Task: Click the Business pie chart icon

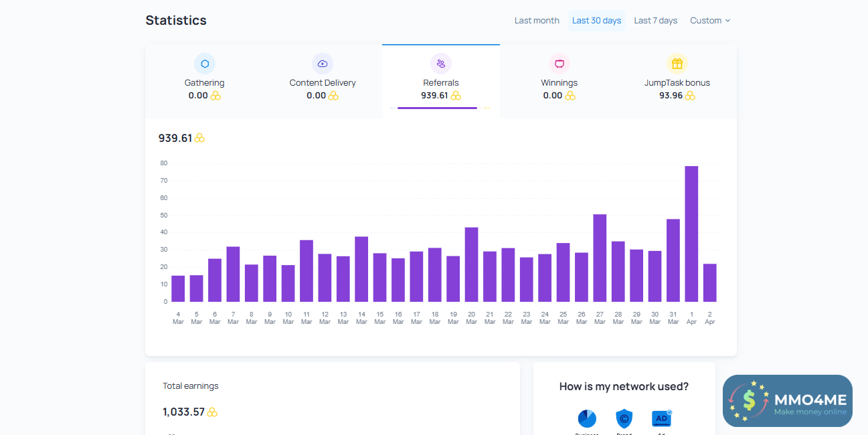Action: coord(587,419)
